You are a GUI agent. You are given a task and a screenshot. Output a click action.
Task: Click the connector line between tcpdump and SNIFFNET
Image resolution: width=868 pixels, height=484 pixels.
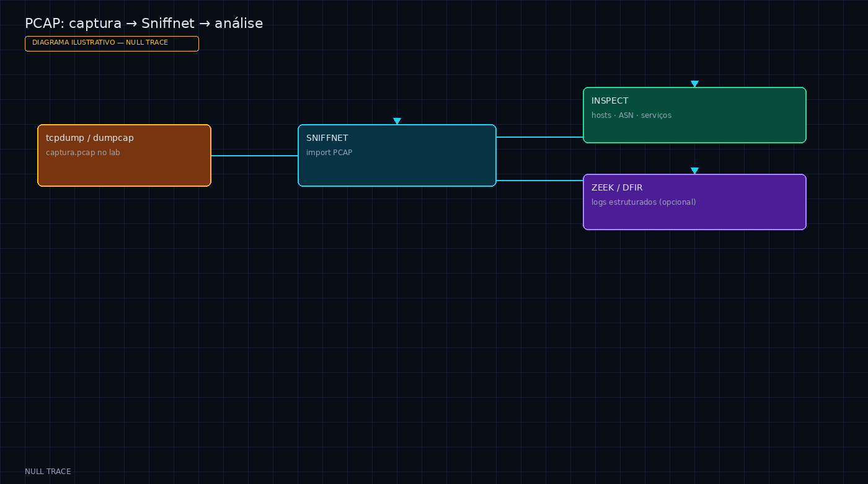tap(254, 155)
